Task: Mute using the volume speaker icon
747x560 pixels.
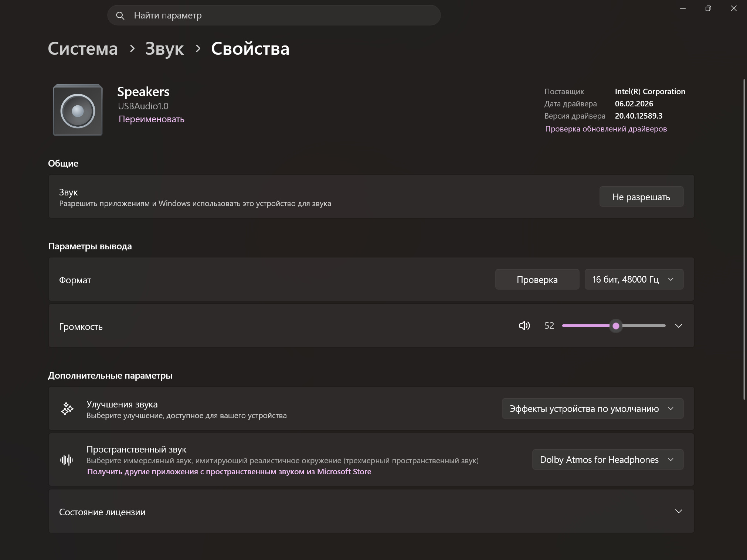Action: pos(524,325)
